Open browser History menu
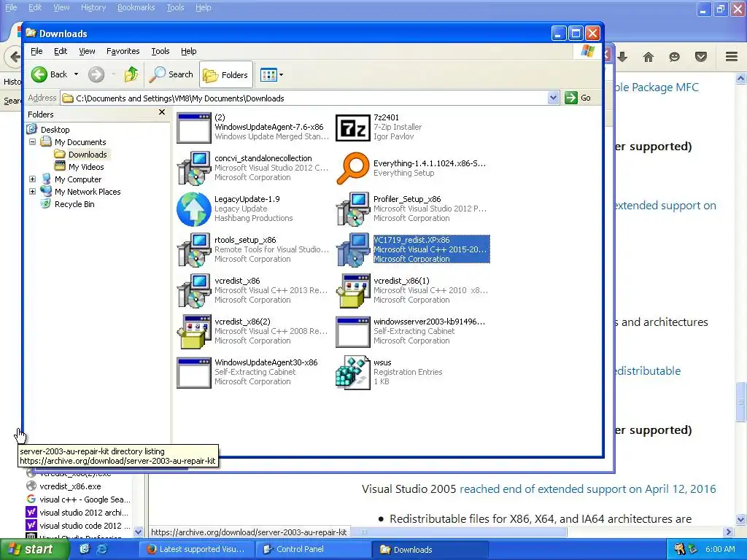 pos(93,7)
